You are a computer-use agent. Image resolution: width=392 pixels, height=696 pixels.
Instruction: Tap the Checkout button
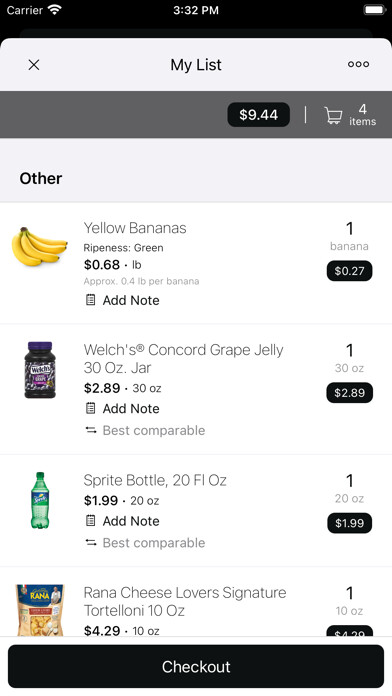click(x=196, y=666)
